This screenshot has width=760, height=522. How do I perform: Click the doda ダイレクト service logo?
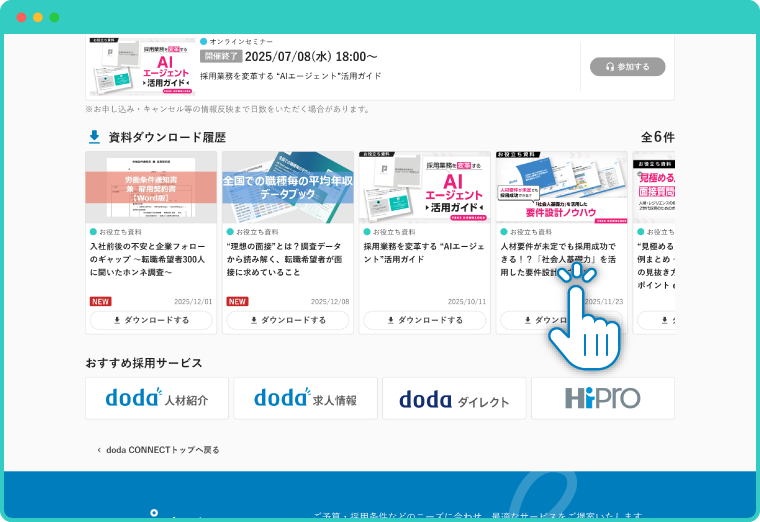(454, 399)
